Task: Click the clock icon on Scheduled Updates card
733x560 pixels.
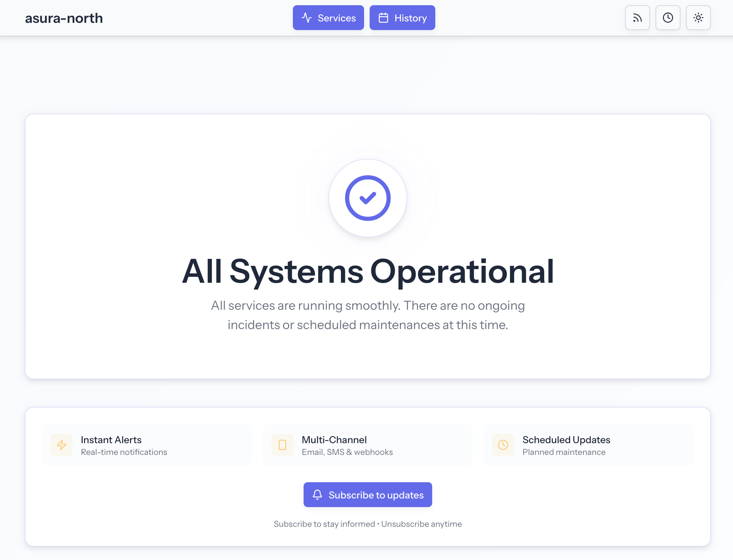Action: [503, 445]
